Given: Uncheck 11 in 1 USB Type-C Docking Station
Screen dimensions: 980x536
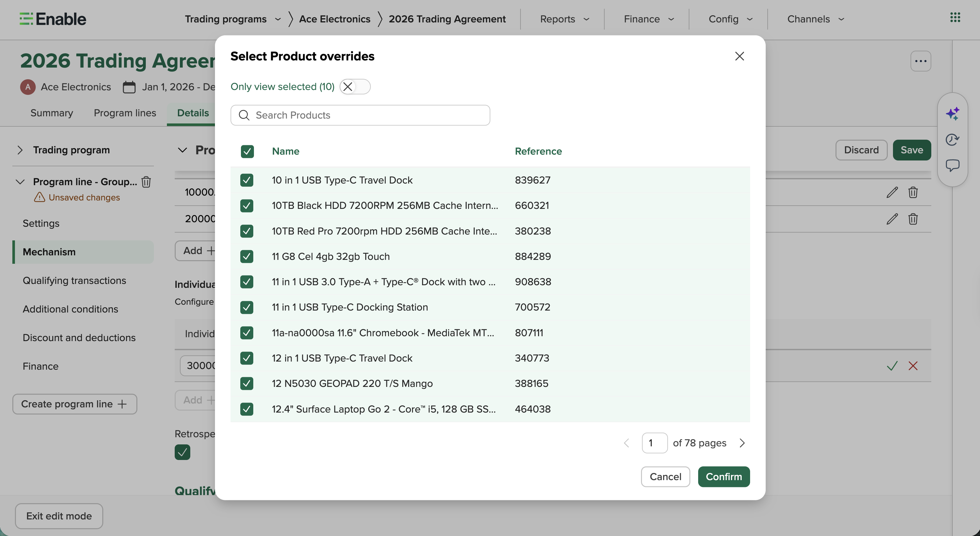Looking at the screenshot, I should click(247, 307).
